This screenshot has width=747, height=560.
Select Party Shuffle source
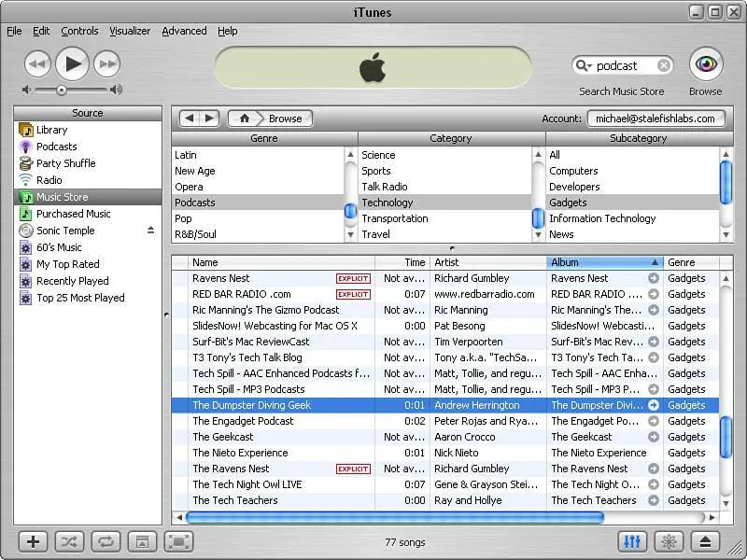point(88,163)
